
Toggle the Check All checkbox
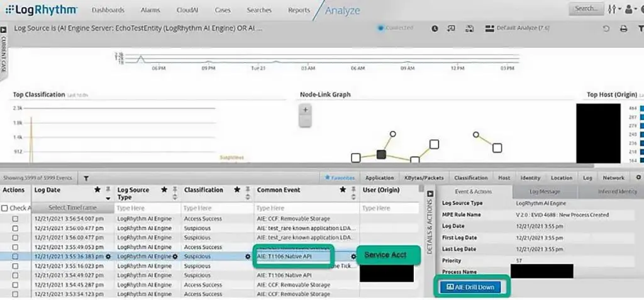pyautogui.click(x=4, y=208)
